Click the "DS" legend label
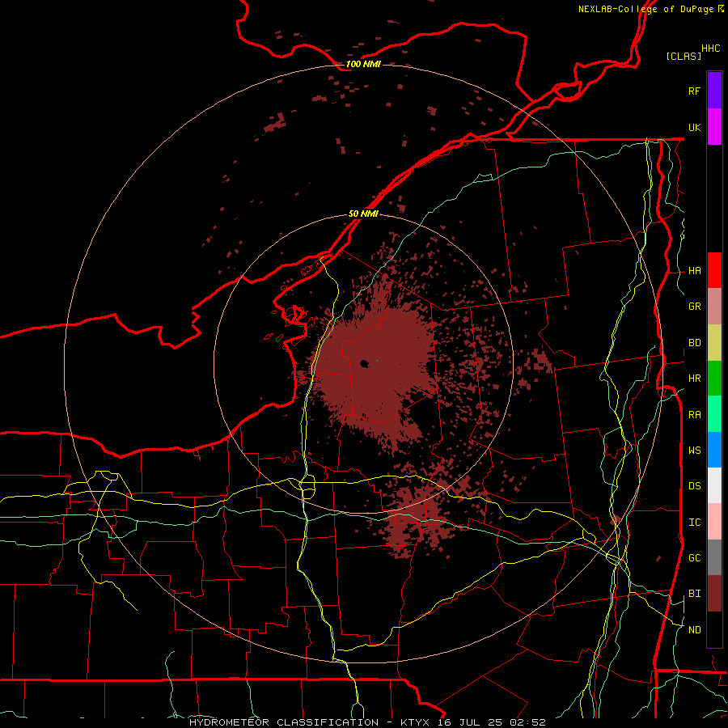 coord(694,486)
